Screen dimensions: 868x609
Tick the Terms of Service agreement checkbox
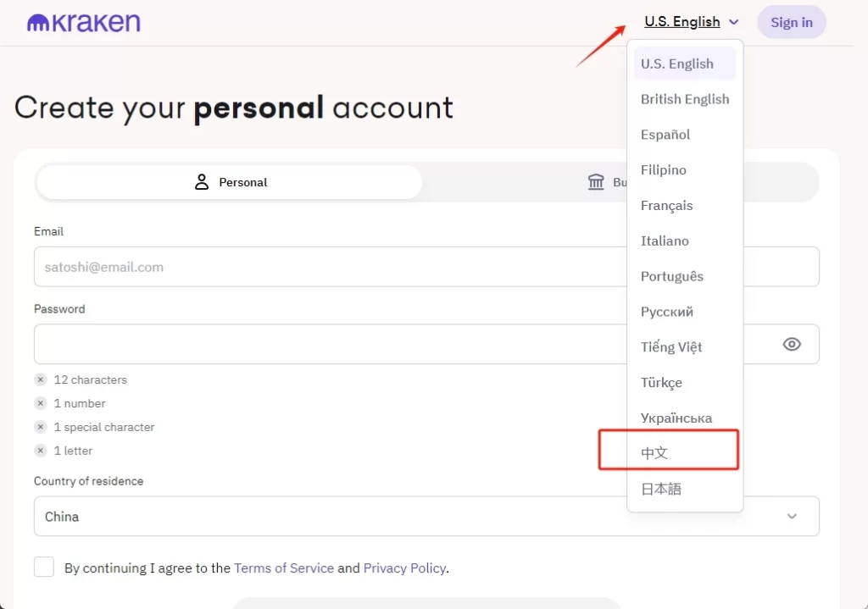(44, 567)
